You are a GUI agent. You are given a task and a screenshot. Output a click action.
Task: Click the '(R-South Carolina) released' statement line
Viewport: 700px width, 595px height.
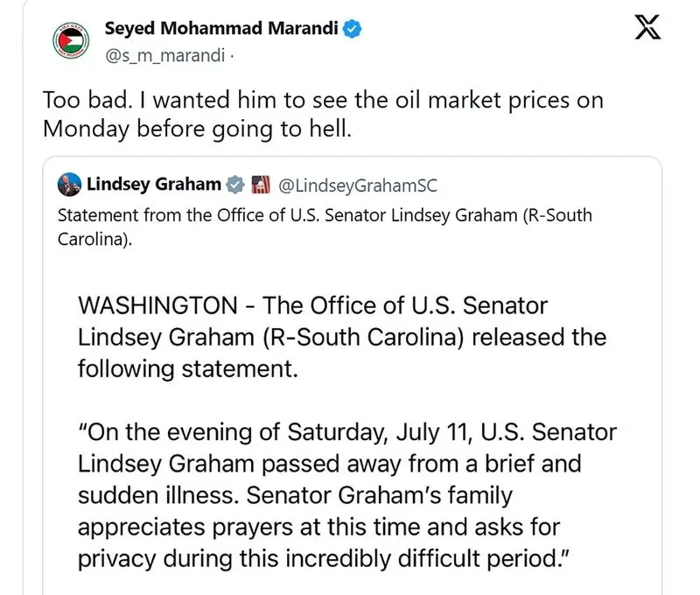click(342, 338)
